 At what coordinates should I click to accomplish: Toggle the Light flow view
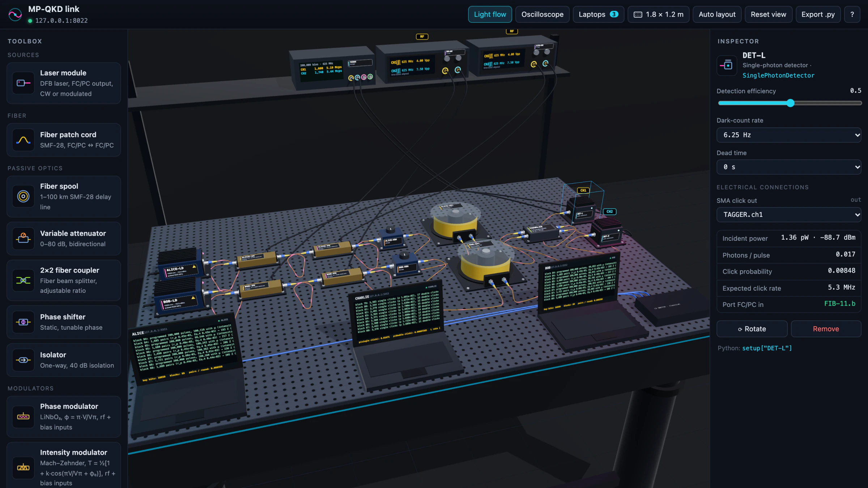pyautogui.click(x=490, y=14)
